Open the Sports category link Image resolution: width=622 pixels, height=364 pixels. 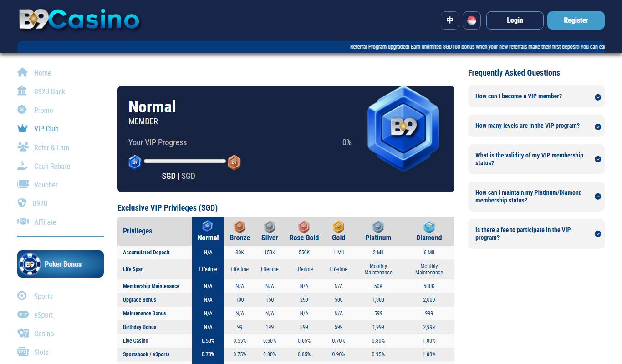(43, 296)
